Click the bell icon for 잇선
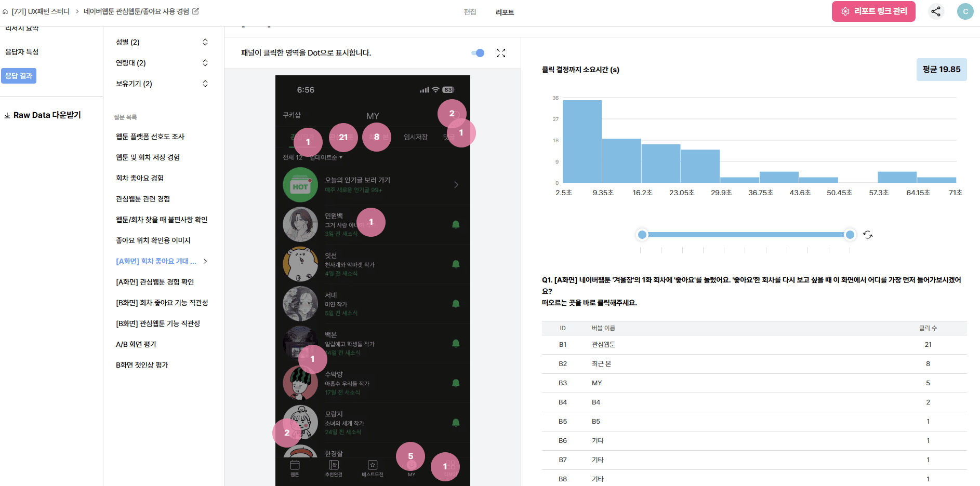This screenshot has height=486, width=980. 456,264
